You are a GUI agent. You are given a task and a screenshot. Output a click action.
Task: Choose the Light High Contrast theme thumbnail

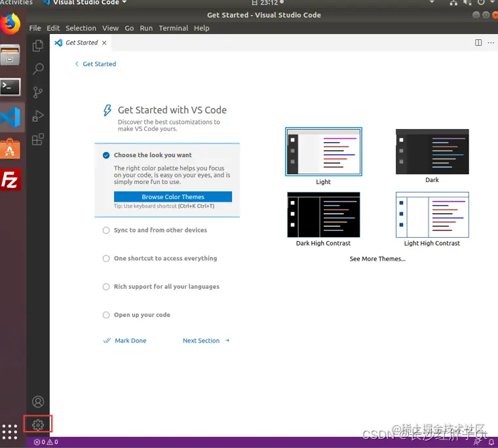[x=432, y=215]
